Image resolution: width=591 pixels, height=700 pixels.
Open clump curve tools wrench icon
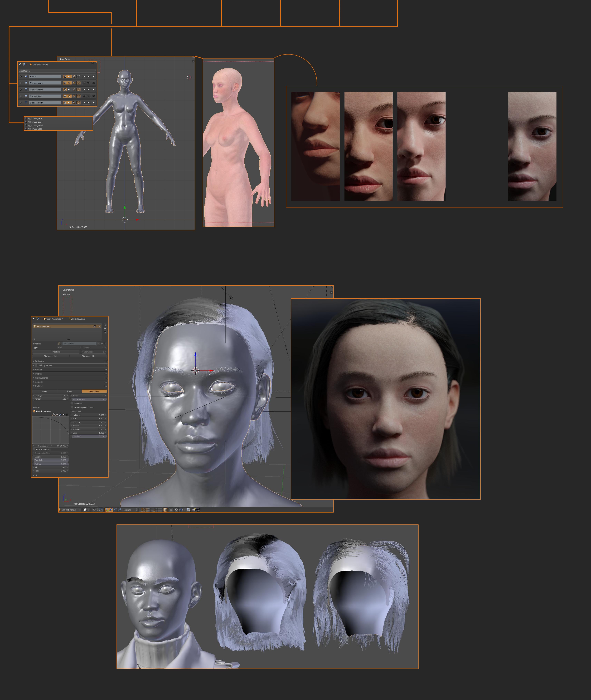(x=60, y=414)
